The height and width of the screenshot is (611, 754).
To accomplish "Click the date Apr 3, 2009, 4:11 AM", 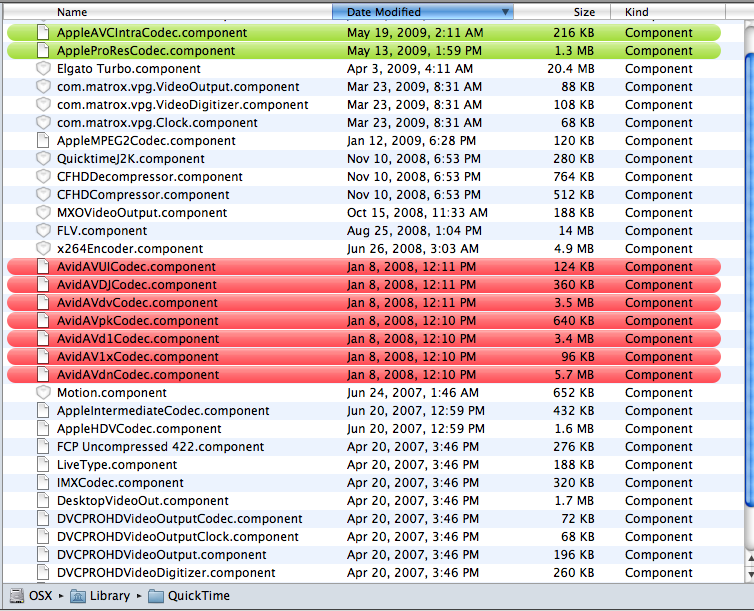I will tap(410, 69).
